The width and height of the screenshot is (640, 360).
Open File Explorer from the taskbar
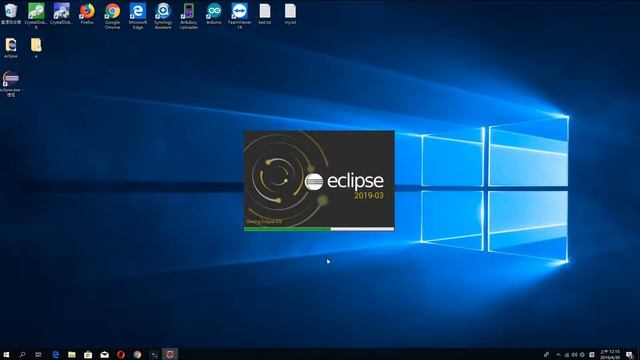click(72, 354)
